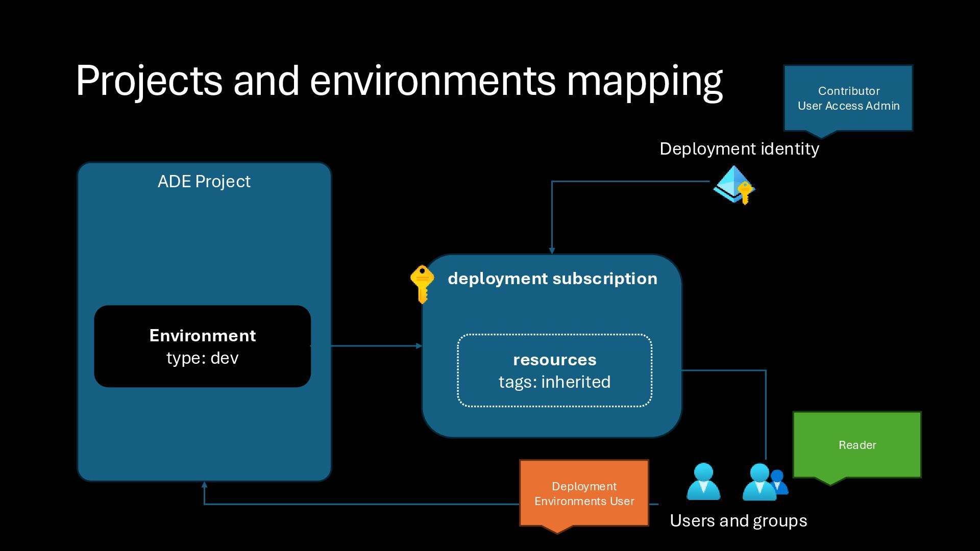Click the User Access Admin text line
The width and height of the screenshot is (980, 551).
click(848, 106)
